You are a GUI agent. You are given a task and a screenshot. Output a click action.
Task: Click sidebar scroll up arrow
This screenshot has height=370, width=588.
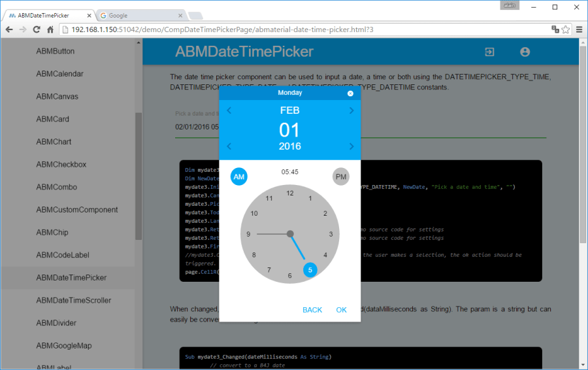click(x=139, y=42)
